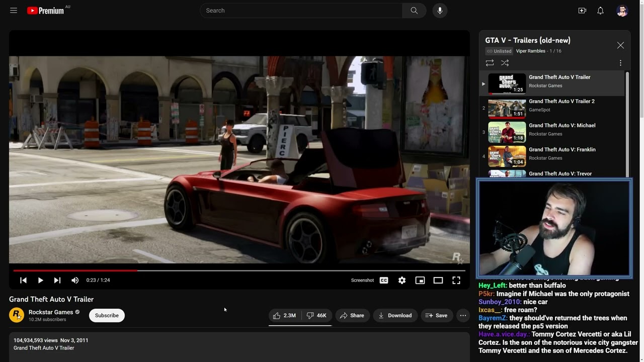The image size is (644, 362).
Task: Toggle closed captions CC
Action: (384, 280)
